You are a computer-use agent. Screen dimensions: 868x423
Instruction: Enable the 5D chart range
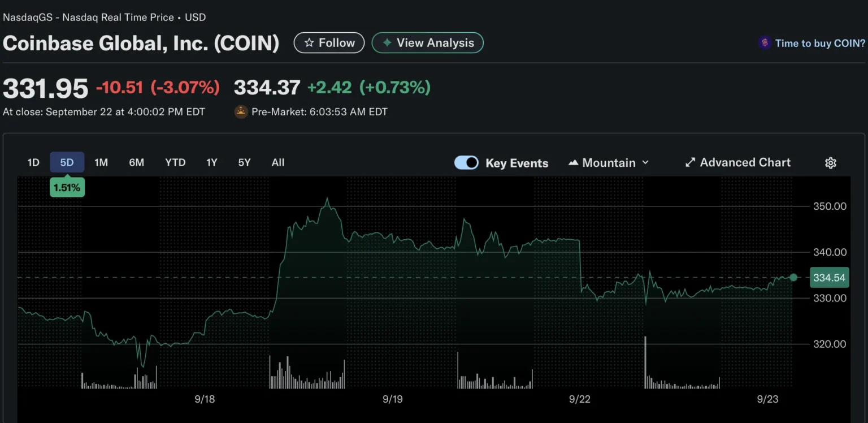[67, 162]
